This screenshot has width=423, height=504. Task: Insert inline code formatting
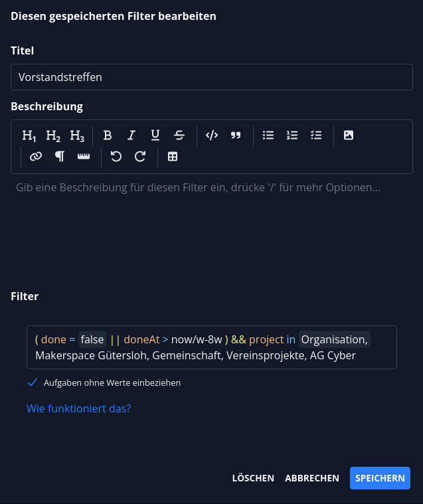pos(212,135)
